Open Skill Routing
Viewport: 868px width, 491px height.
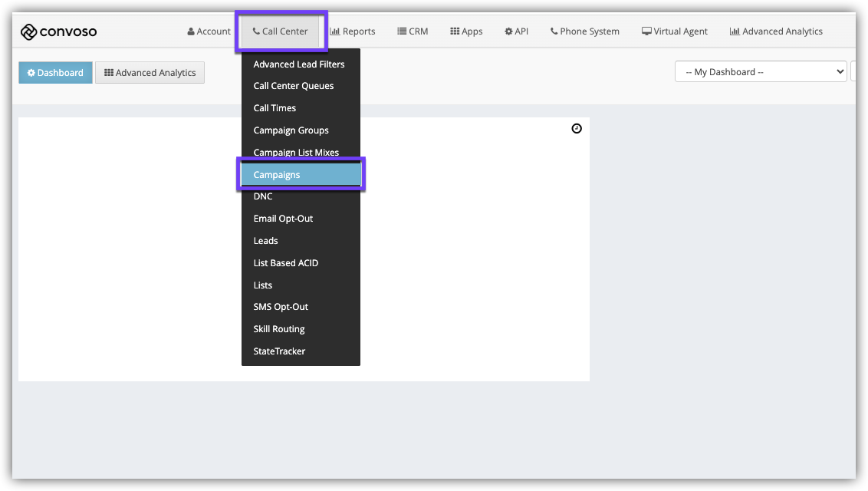[x=301, y=329]
